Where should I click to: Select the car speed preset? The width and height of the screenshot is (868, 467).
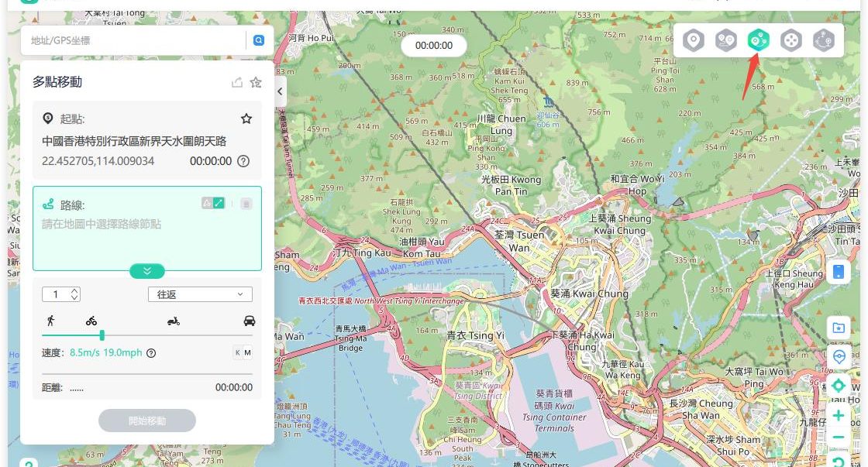tap(249, 321)
